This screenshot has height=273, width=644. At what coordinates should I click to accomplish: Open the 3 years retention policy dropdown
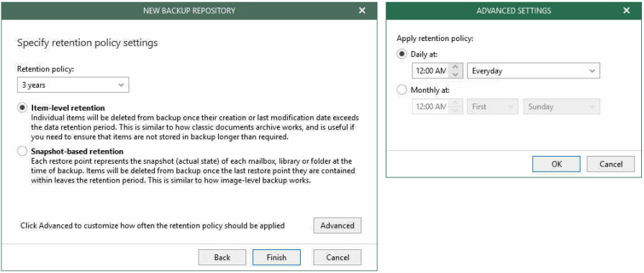[x=73, y=85]
